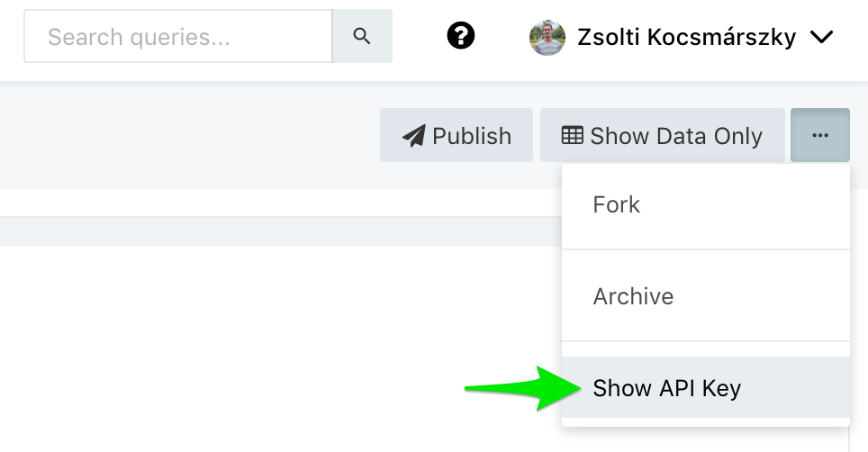Click the Show Data Only button
868x452 pixels.
tap(662, 136)
